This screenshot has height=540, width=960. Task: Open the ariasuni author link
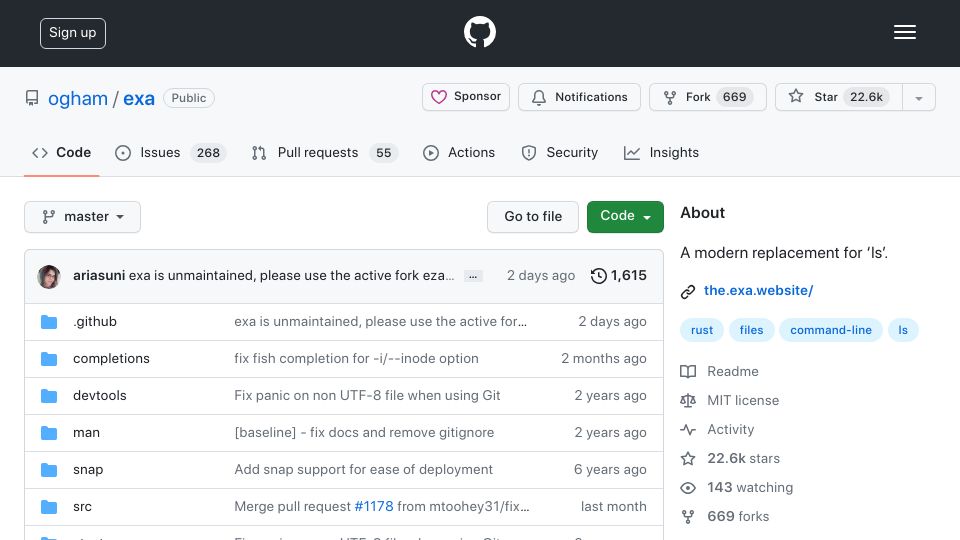(x=99, y=276)
